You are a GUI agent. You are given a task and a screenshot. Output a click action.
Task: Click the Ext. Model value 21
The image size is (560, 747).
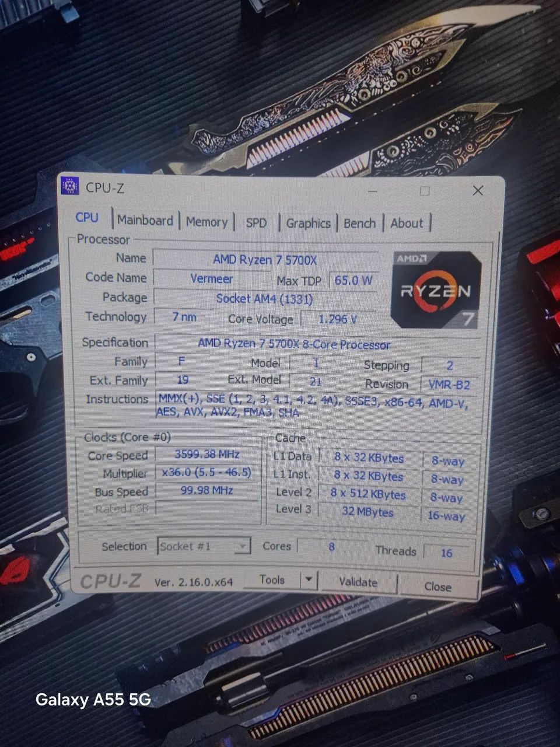[316, 382]
